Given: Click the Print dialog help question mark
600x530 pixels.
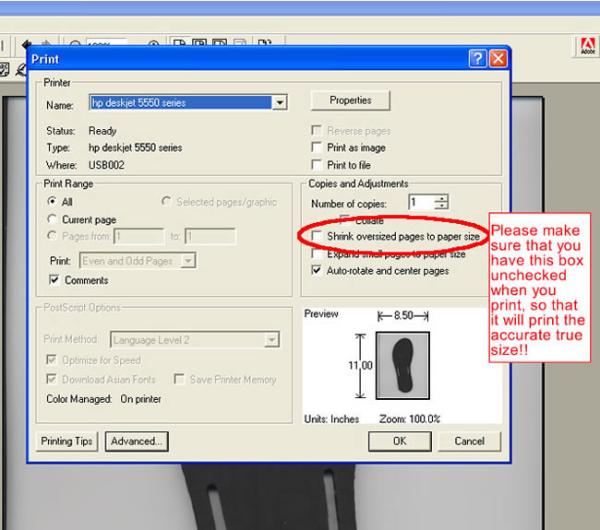Looking at the screenshot, I should 478,59.
